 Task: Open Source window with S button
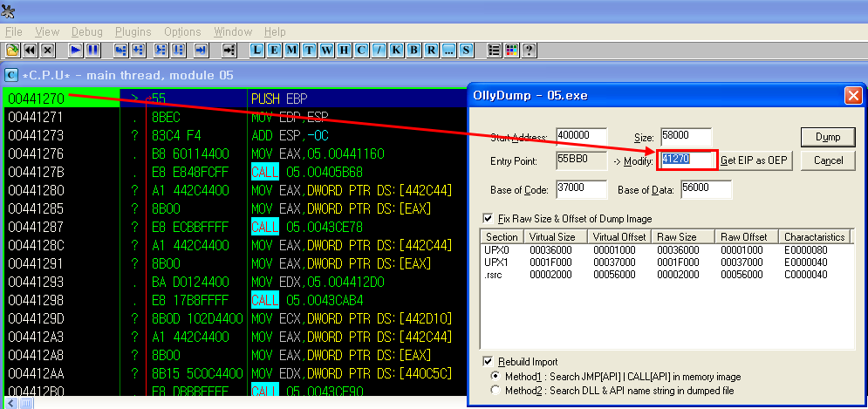tap(466, 51)
